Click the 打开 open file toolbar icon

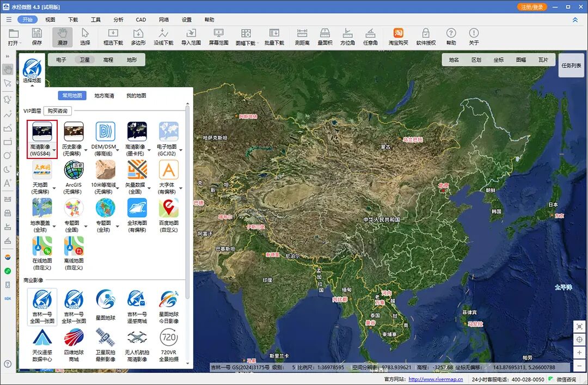tap(14, 37)
